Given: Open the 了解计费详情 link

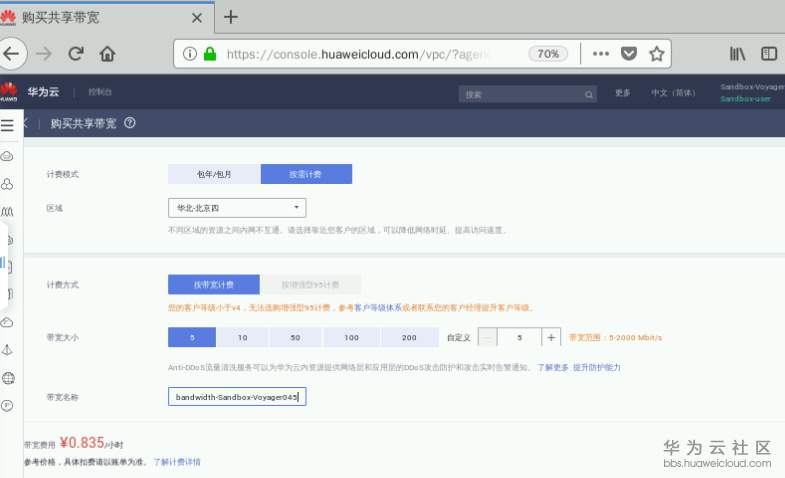Looking at the screenshot, I should tap(177, 461).
